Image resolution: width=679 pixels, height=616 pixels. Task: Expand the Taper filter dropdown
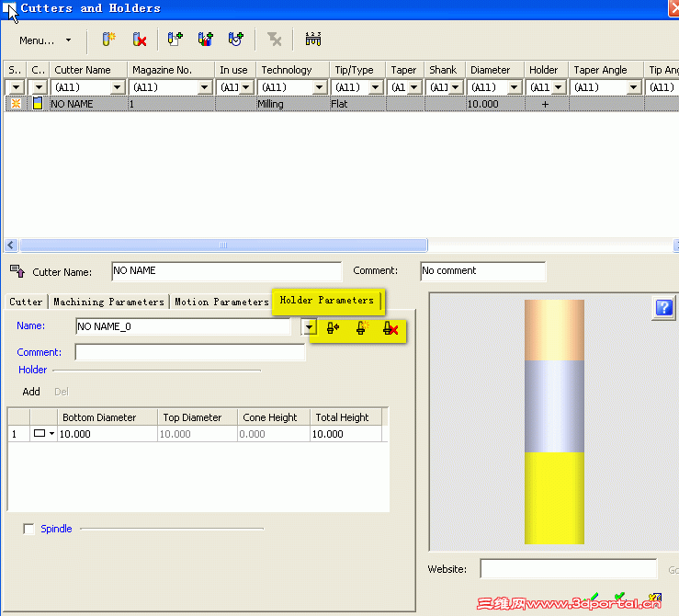(414, 87)
